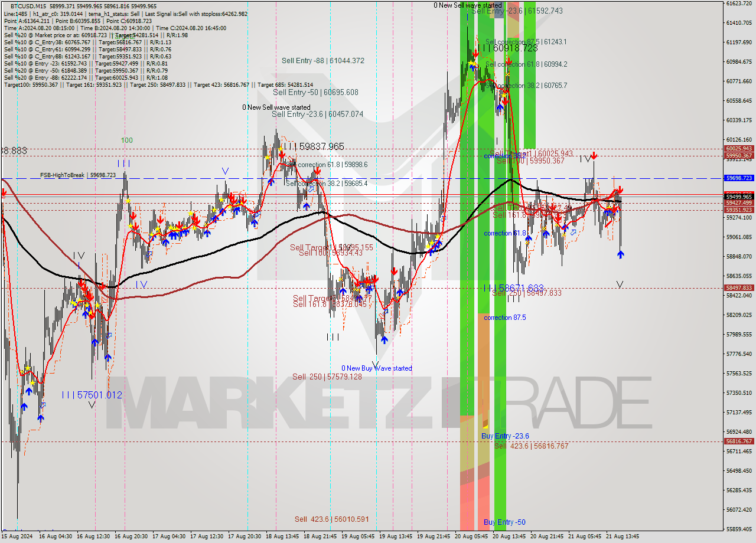This screenshot has width=756, height=543.
Task: Click the '0 New Buy Wave started' label
Action: pos(377,368)
